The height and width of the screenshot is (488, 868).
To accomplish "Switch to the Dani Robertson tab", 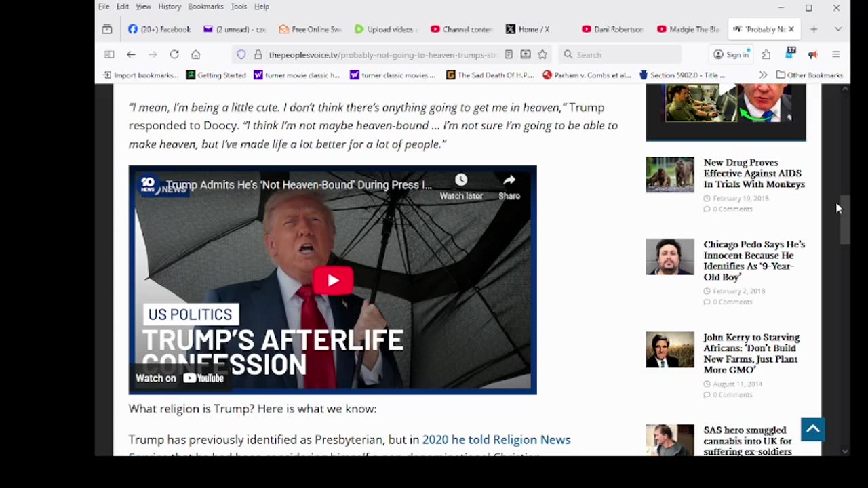I will [612, 29].
